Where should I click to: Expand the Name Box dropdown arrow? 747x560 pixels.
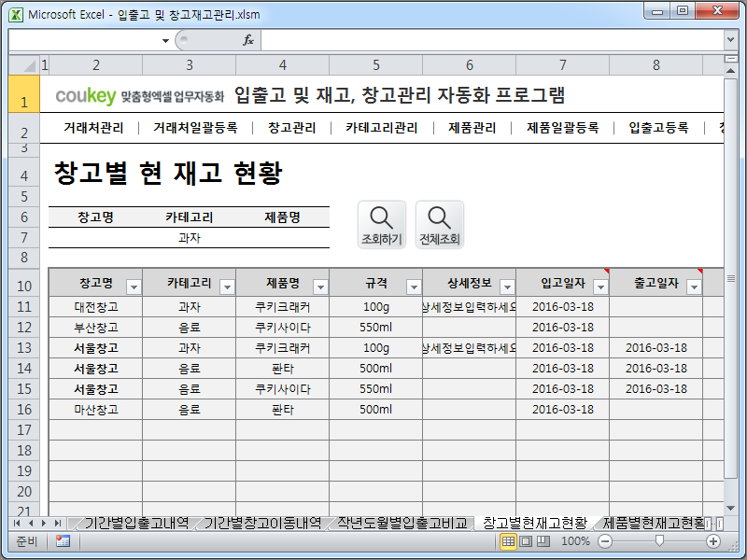tap(165, 40)
